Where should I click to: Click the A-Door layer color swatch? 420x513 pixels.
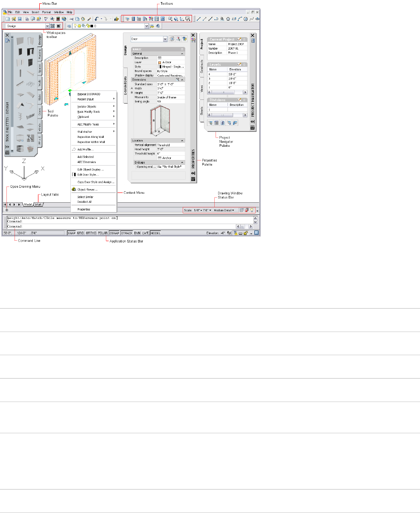pyautogui.click(x=160, y=62)
